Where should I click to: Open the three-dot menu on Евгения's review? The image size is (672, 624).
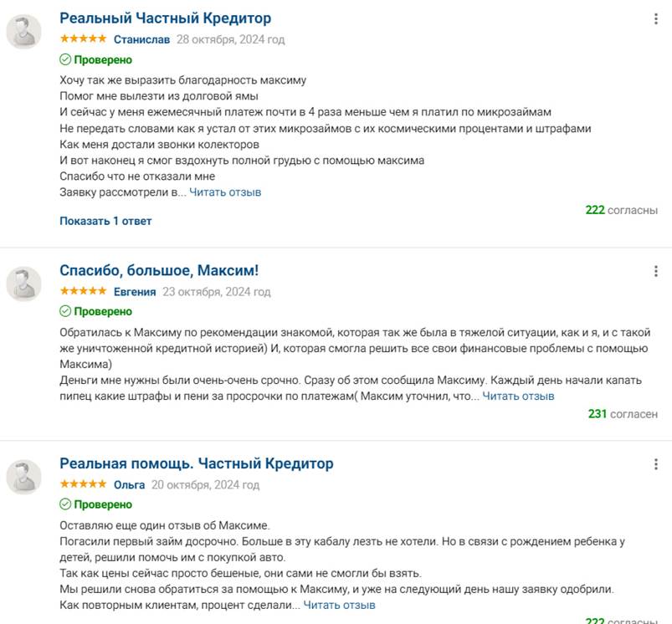[x=655, y=271]
